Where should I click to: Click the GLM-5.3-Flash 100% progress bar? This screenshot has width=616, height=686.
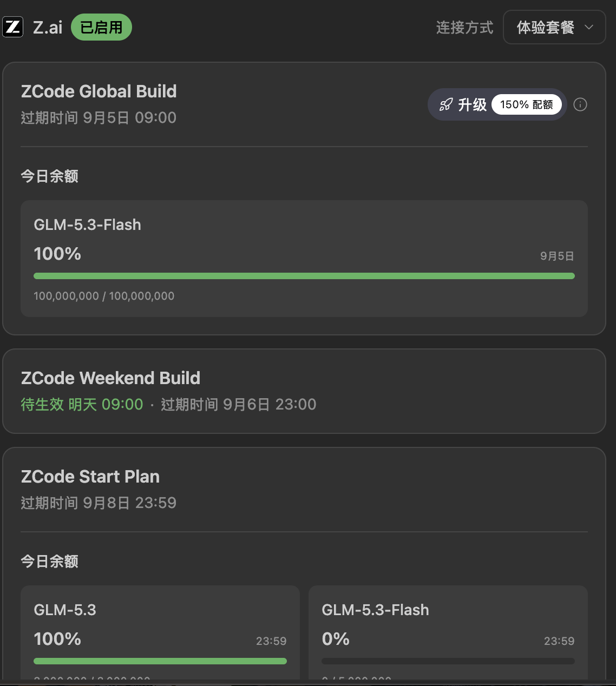304,276
